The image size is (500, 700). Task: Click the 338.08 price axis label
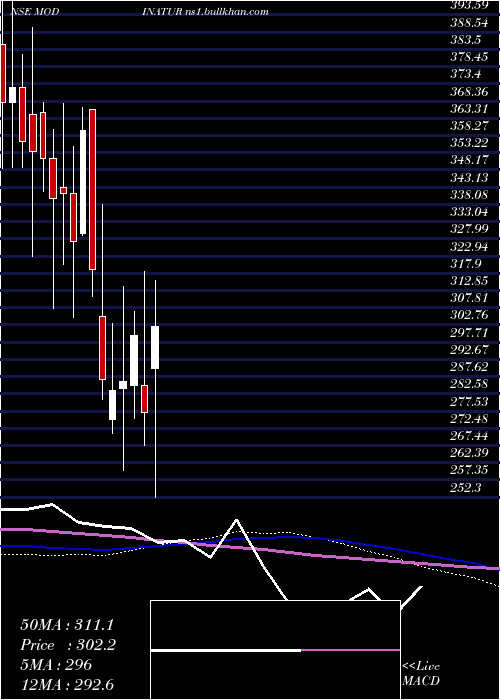point(470,195)
